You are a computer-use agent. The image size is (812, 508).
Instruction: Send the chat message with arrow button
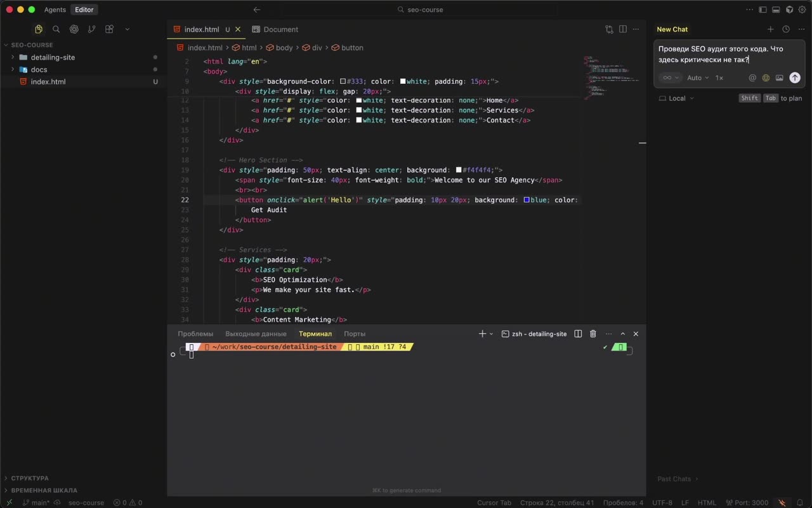pyautogui.click(x=795, y=78)
